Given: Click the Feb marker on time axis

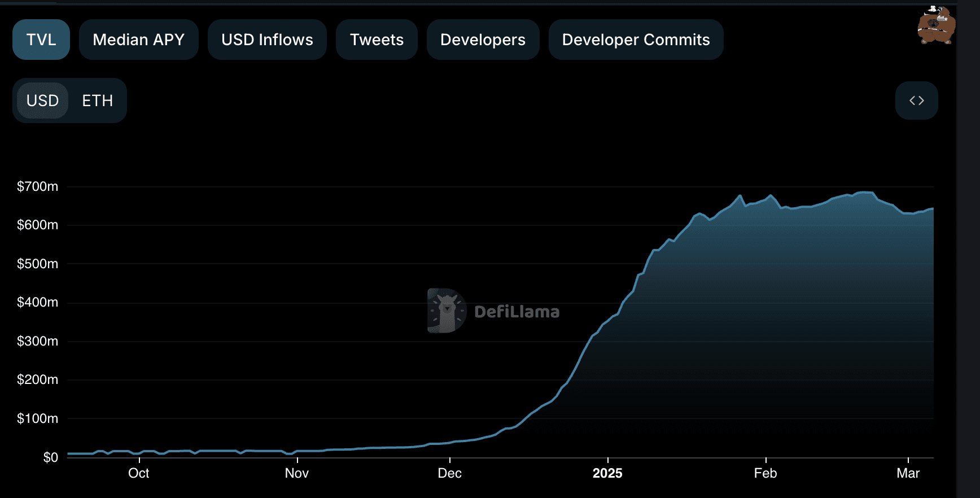Looking at the screenshot, I should point(765,473).
